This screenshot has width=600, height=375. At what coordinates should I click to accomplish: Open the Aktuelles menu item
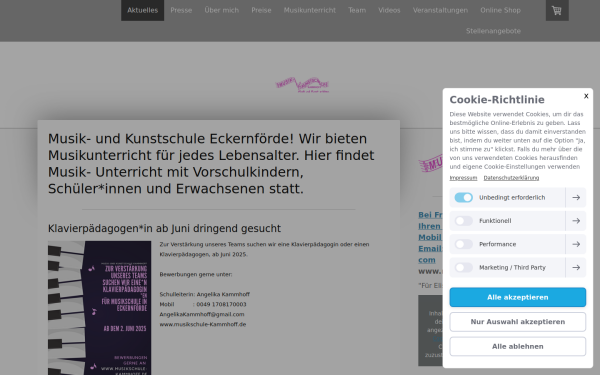click(142, 10)
